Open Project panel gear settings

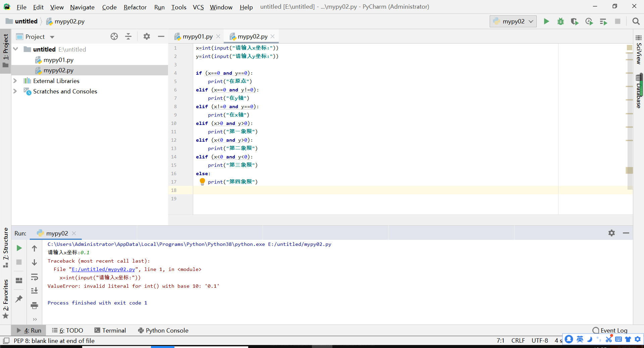pyautogui.click(x=147, y=37)
